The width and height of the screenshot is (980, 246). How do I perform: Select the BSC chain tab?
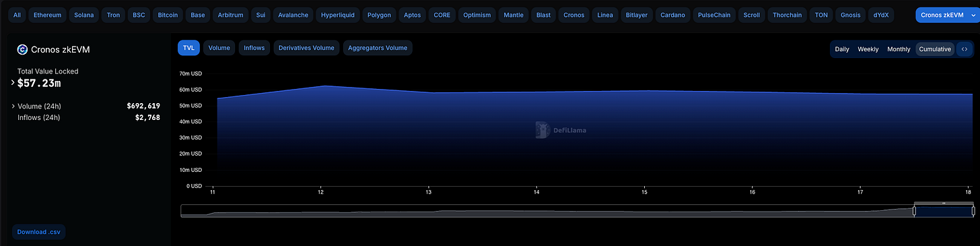pyautogui.click(x=139, y=15)
